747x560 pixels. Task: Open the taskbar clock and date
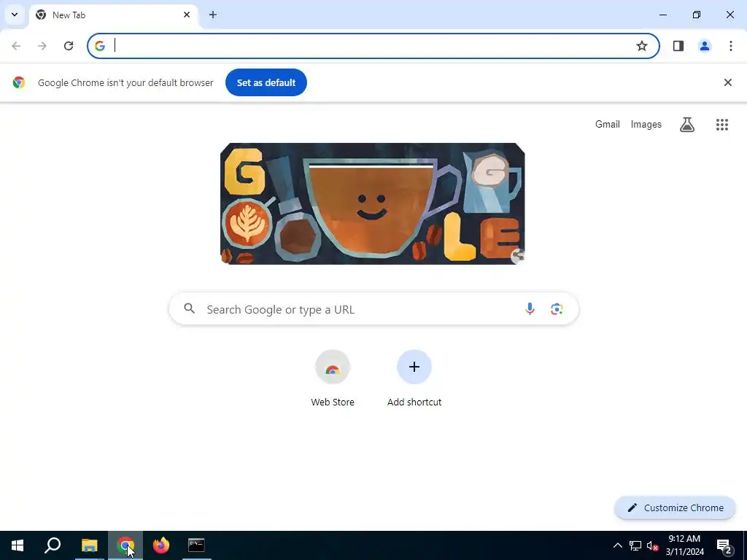684,545
